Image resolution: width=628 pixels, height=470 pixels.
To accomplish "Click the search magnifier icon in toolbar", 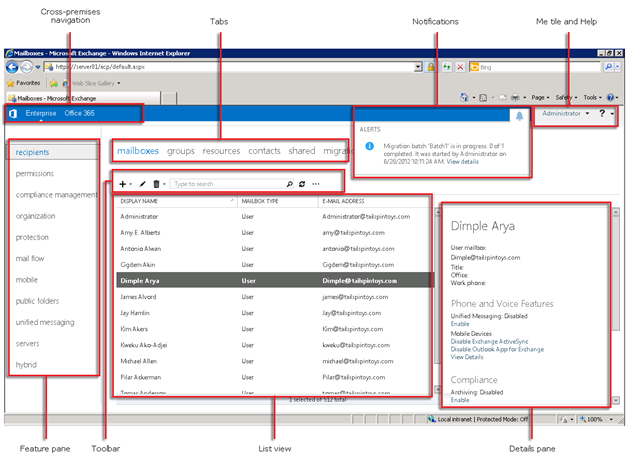I will point(290,184).
